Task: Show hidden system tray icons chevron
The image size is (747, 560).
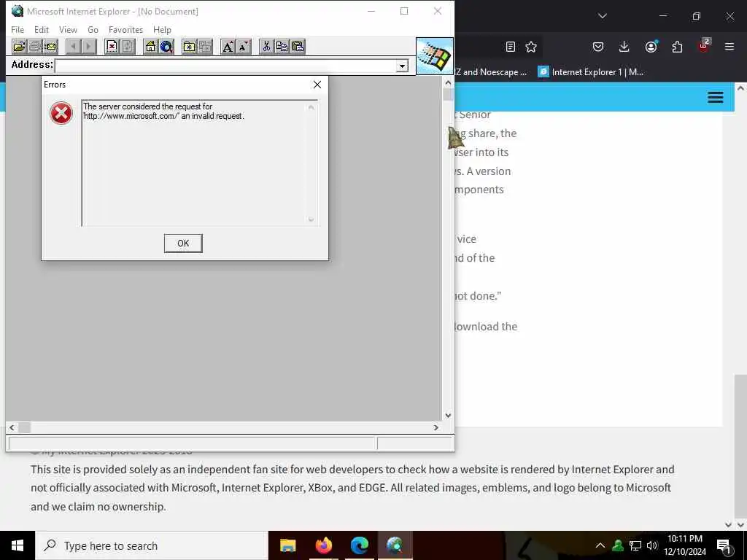Action: coord(600,545)
